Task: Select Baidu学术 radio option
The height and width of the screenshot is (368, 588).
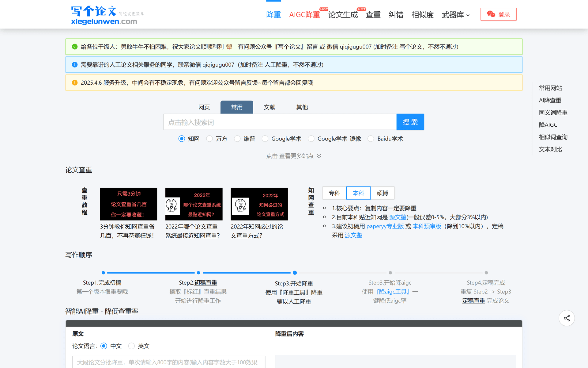Action: [x=371, y=139]
